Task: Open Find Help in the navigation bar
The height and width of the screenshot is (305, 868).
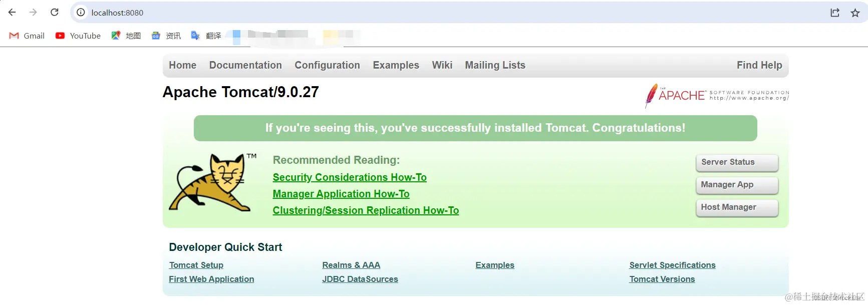Action: [759, 65]
